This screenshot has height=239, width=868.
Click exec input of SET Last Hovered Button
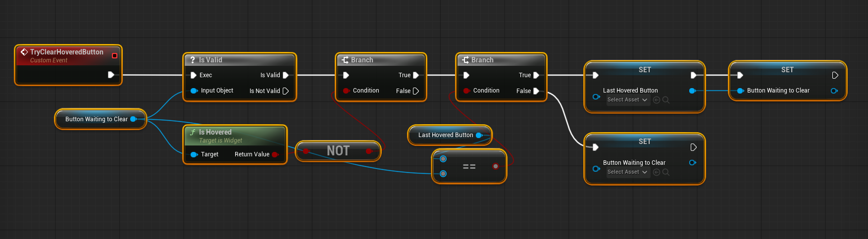coord(596,75)
